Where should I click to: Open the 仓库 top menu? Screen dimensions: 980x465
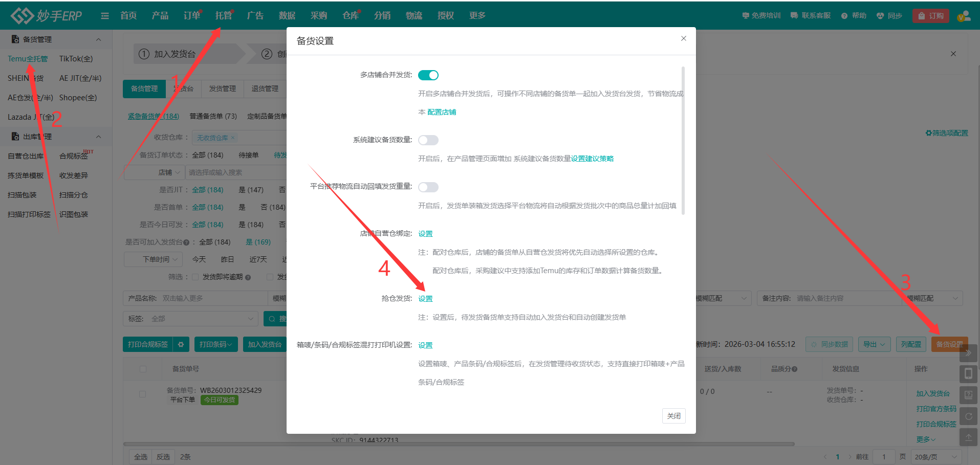pyautogui.click(x=350, y=16)
